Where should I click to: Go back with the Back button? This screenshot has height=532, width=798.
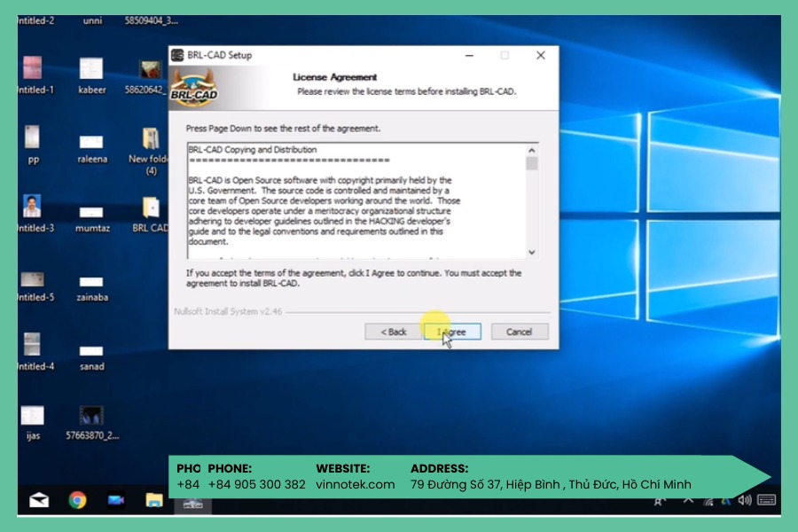point(394,332)
